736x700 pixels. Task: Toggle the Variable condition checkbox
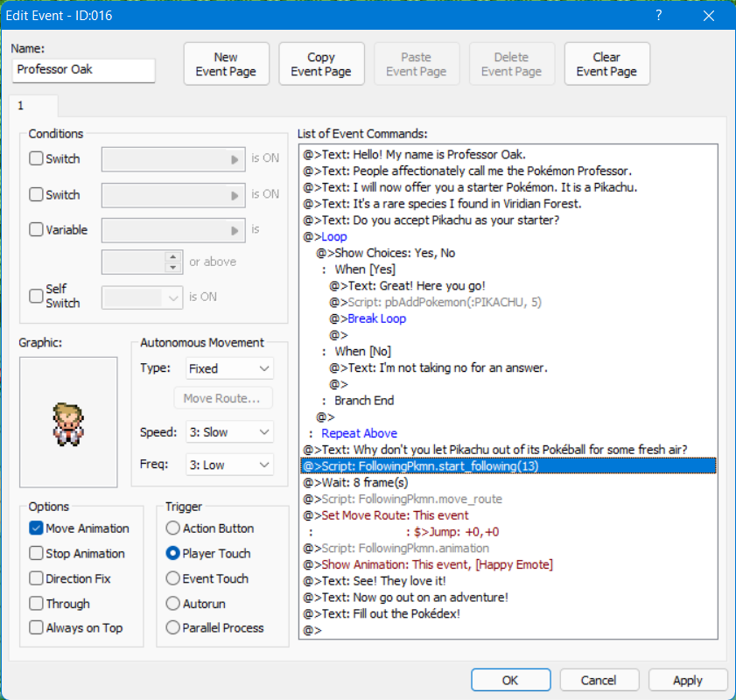(37, 230)
